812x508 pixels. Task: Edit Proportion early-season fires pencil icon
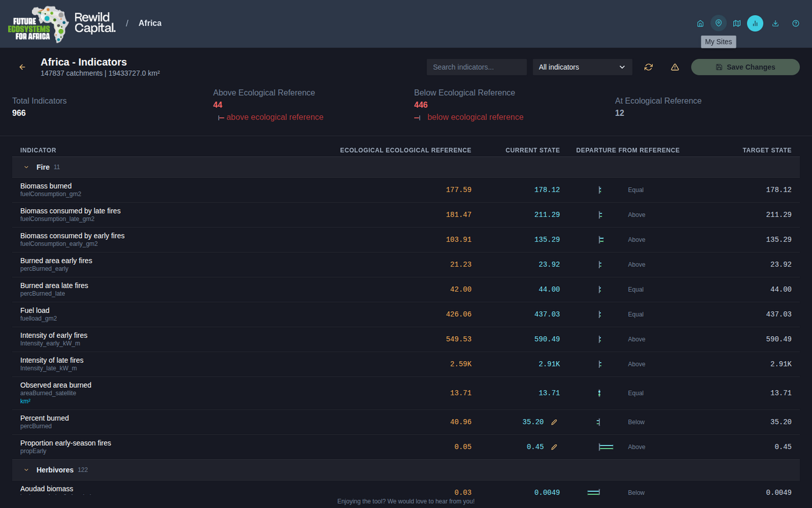554,448
